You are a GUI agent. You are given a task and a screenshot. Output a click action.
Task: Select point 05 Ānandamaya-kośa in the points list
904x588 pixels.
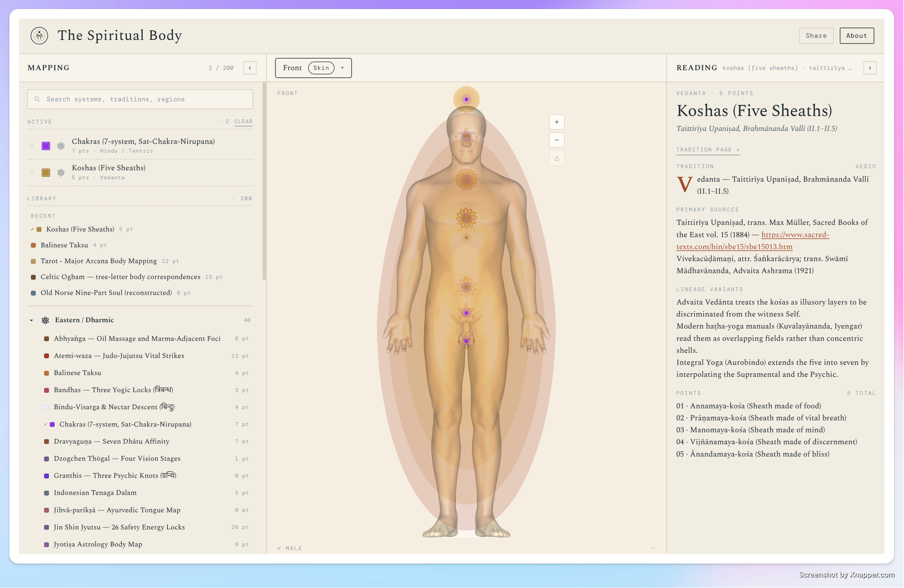[753, 454]
